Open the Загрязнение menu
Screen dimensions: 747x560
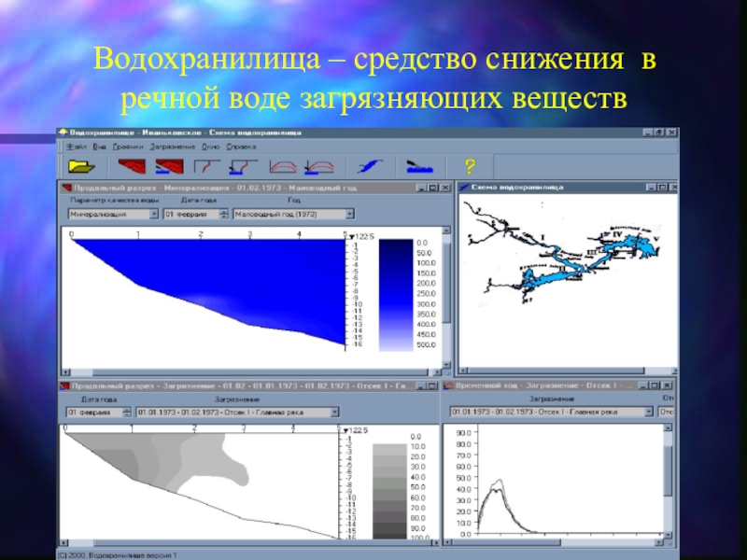(173, 147)
